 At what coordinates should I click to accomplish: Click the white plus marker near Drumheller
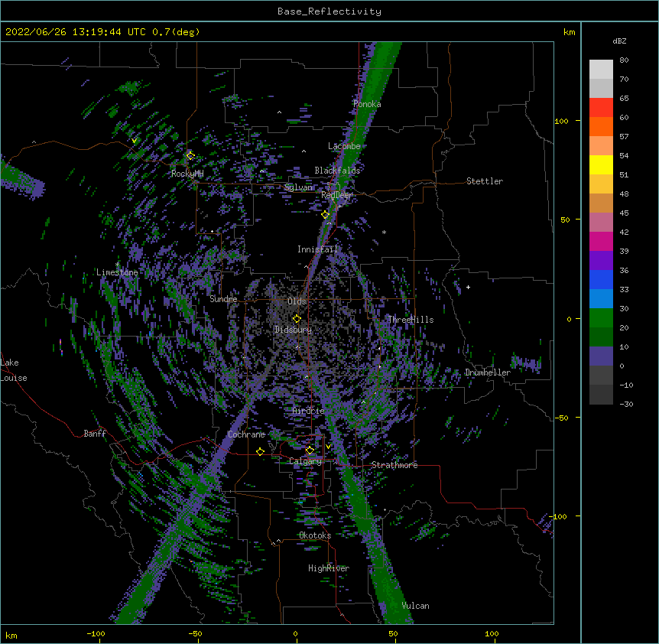coord(468,287)
